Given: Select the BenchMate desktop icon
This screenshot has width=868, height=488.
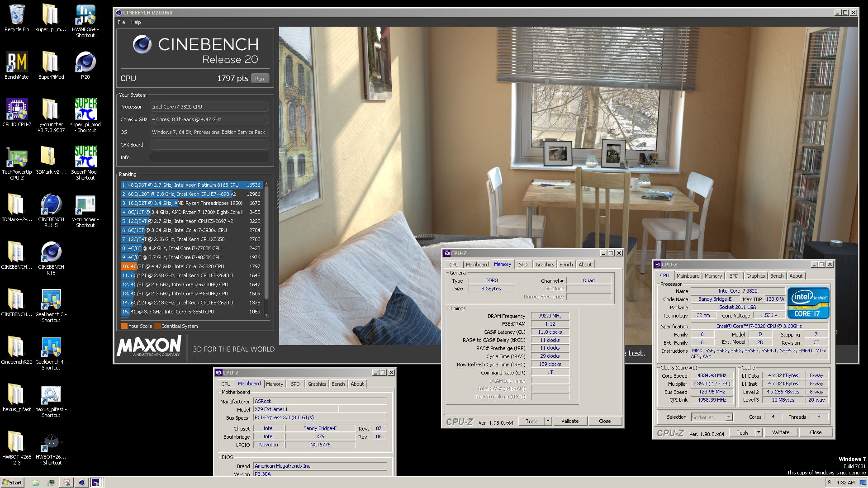Looking at the screenshot, I should coord(17,66).
